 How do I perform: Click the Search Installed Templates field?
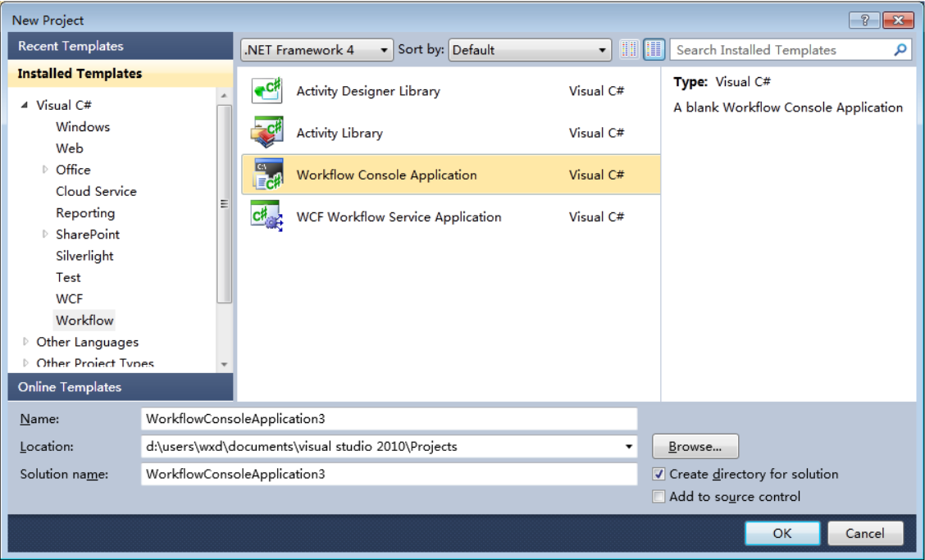pyautogui.click(x=782, y=50)
